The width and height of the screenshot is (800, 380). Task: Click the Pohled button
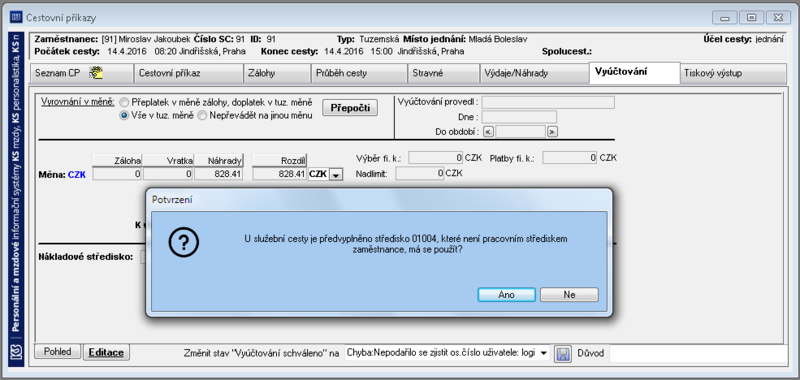click(58, 351)
